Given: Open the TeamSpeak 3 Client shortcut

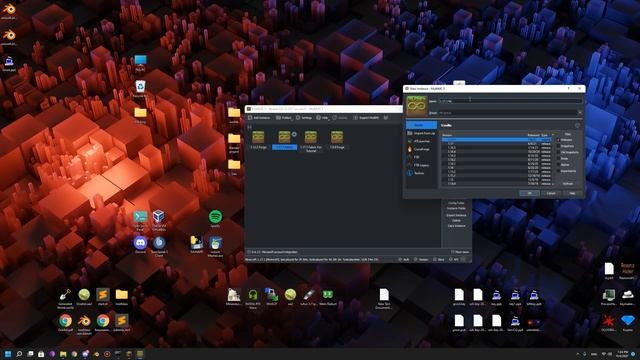Looking at the screenshot, I should coord(159,246).
